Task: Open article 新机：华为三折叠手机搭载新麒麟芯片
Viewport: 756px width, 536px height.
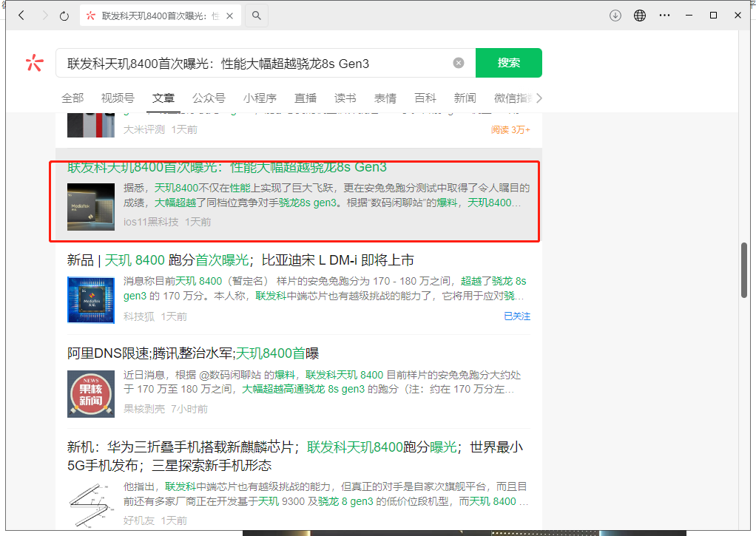Action: coord(295,456)
